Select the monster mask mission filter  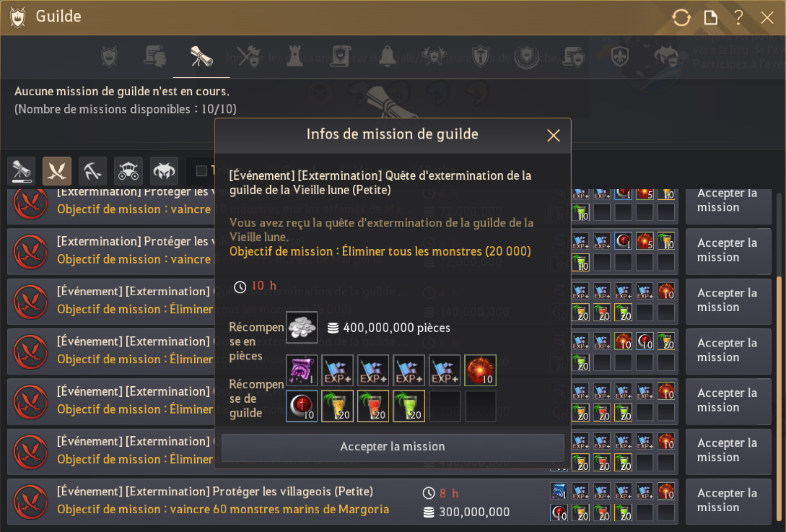[x=164, y=171]
